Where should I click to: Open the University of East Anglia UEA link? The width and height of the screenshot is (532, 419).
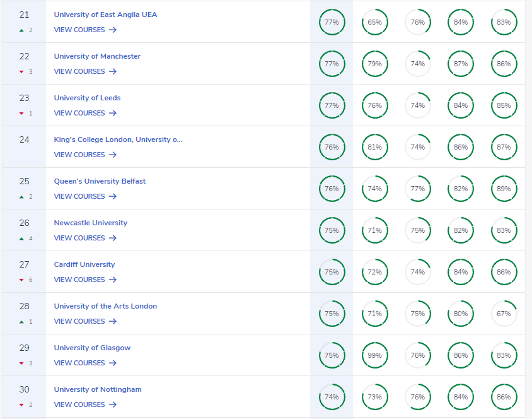[x=105, y=15]
